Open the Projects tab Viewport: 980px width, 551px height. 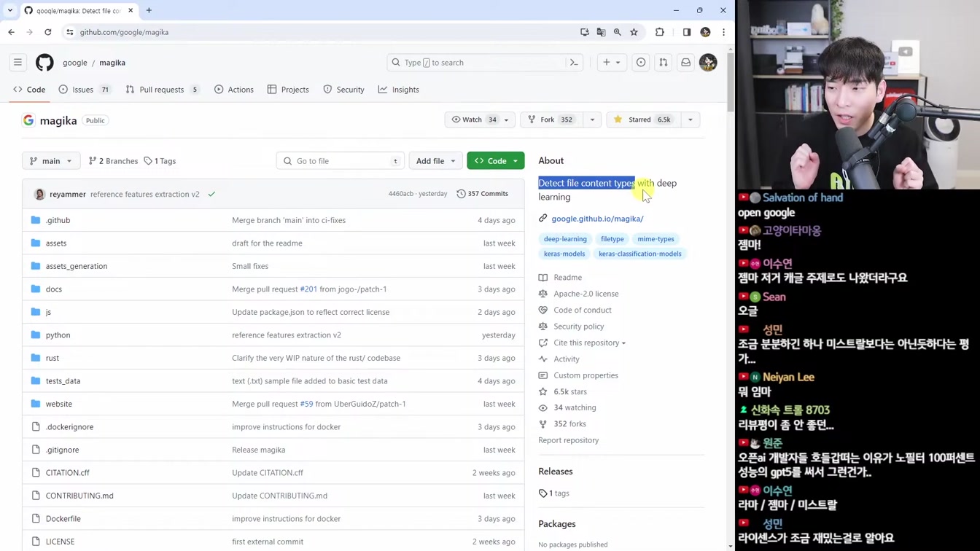point(288,90)
